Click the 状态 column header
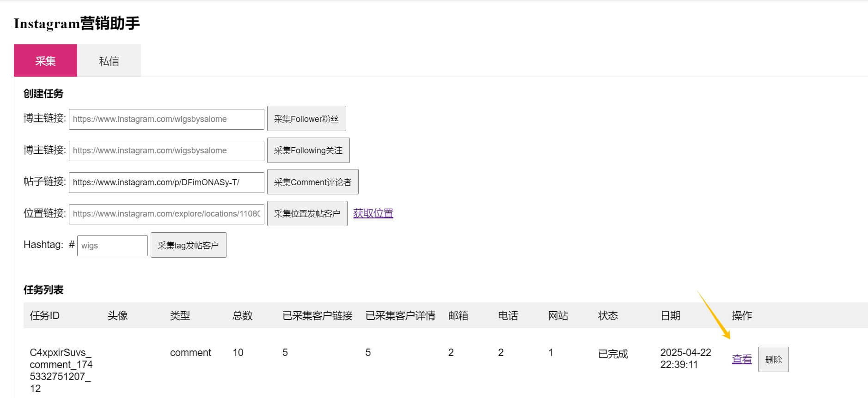 [x=608, y=315]
